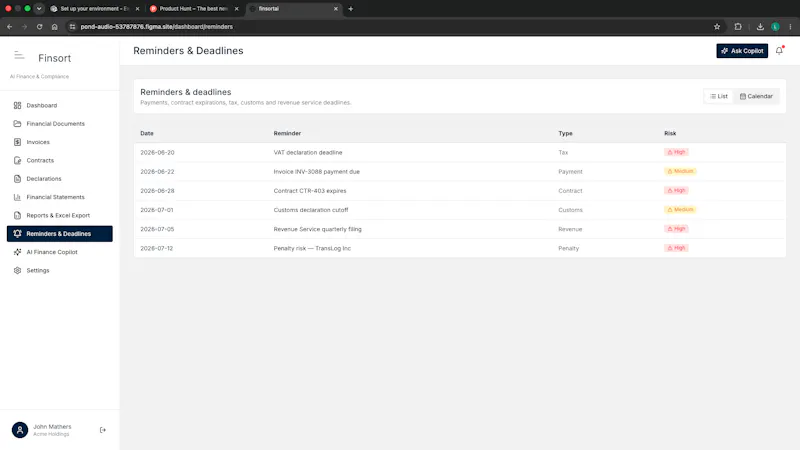This screenshot has height=450, width=800.
Task: Switch to Calendar view
Action: click(x=756, y=96)
